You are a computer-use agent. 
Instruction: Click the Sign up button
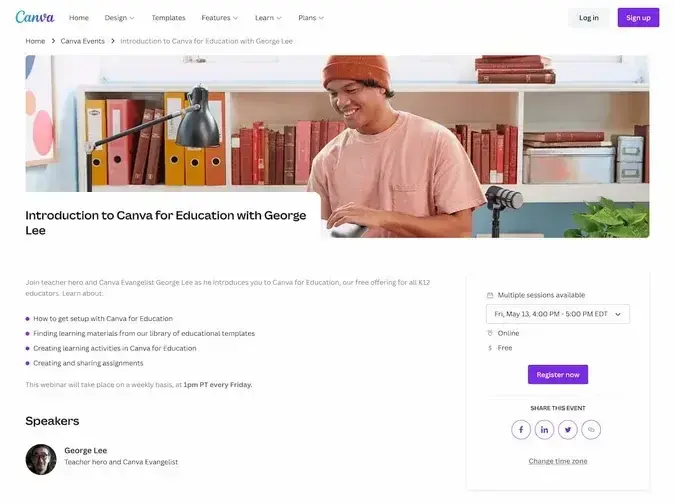[638, 18]
